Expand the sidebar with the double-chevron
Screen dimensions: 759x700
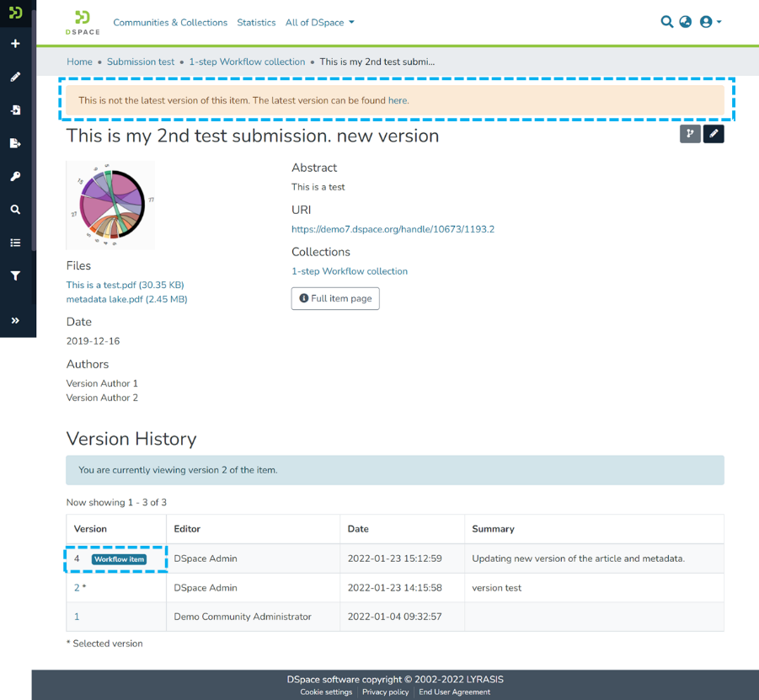tap(15, 320)
